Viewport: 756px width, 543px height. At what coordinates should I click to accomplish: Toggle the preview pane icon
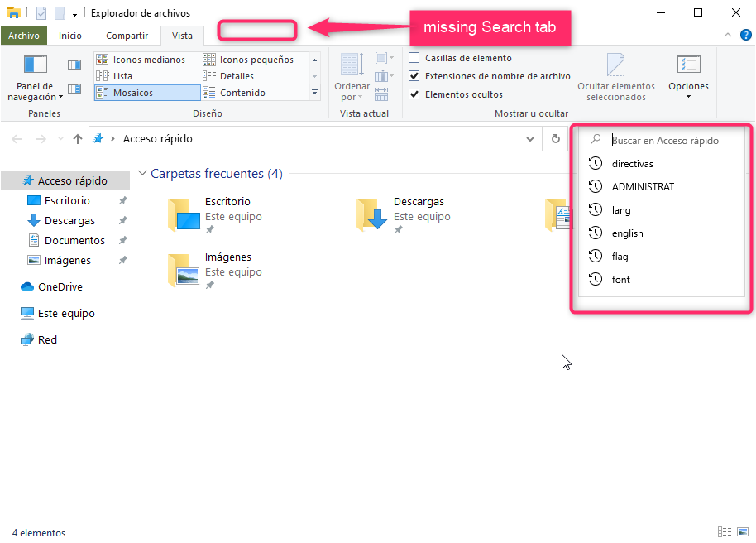click(x=74, y=65)
